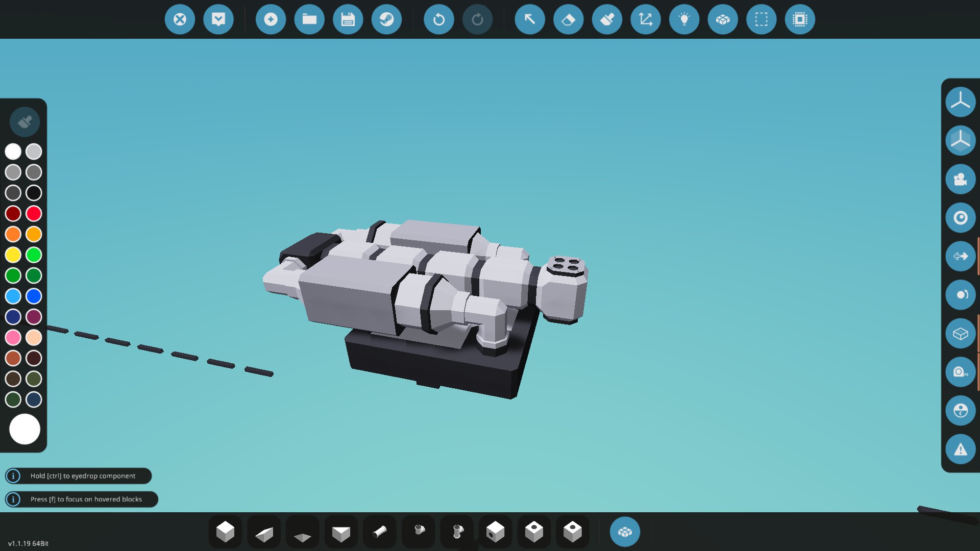This screenshot has height=551, width=980.
Task: Toggle the mirror flip arrows button
Action: 960,256
